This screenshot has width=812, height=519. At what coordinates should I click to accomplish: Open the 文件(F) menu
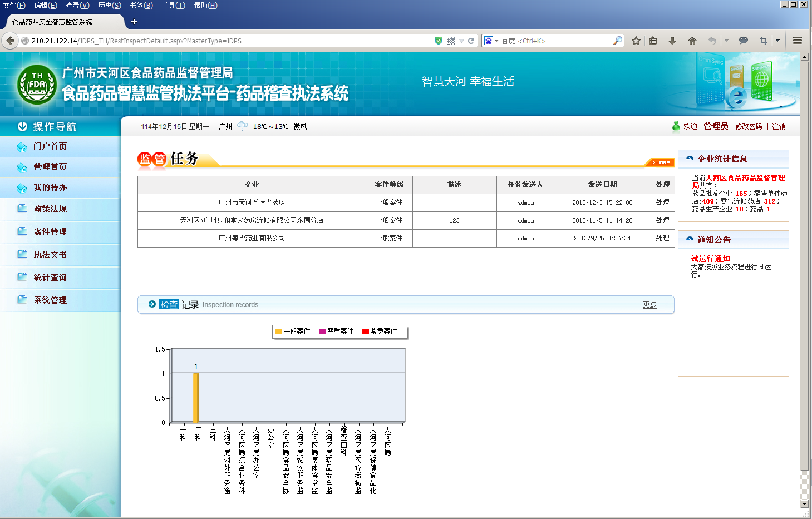(14, 5)
